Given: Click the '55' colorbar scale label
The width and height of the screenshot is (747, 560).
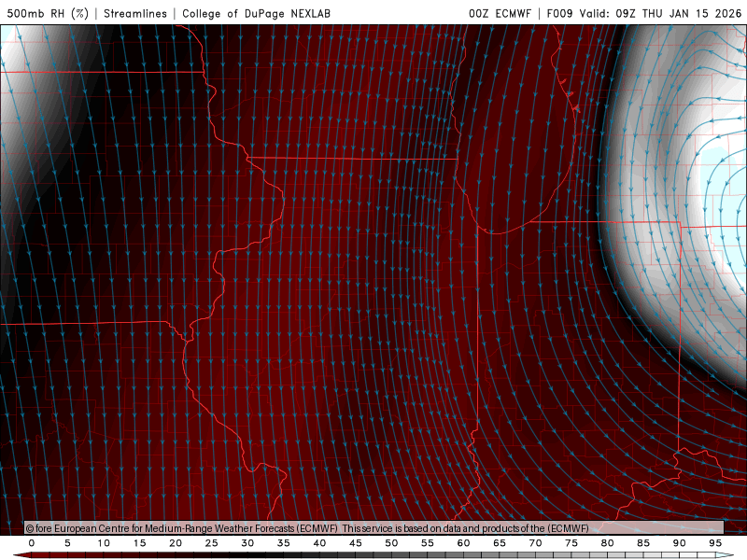Looking at the screenshot, I should 428,543.
